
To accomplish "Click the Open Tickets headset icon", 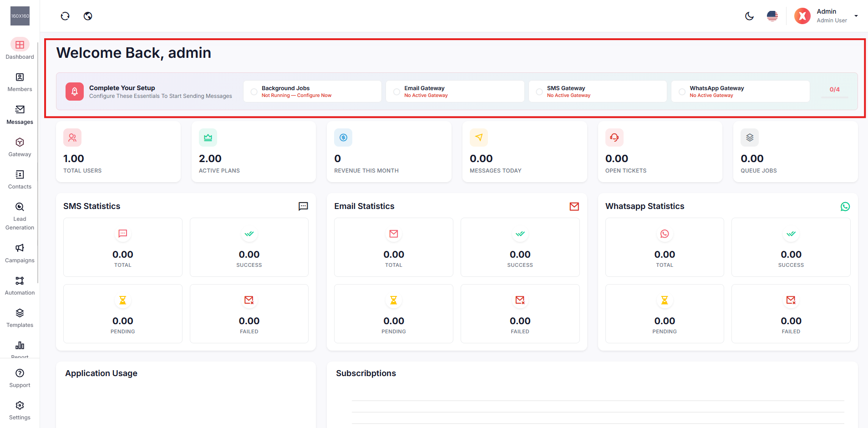I will tap(614, 138).
